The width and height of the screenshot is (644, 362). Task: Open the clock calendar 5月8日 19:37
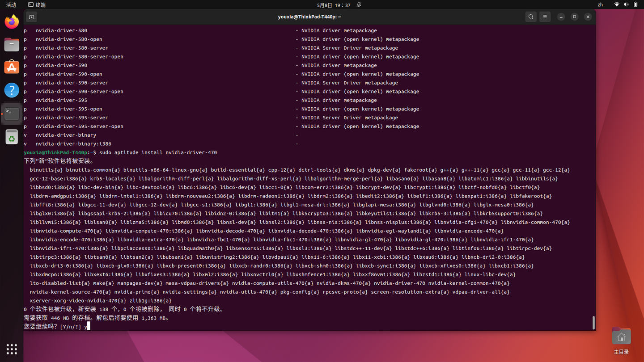coord(334,5)
